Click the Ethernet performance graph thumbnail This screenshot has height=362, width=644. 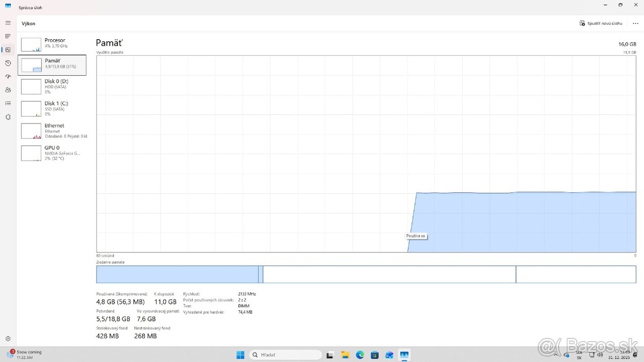pyautogui.click(x=31, y=131)
